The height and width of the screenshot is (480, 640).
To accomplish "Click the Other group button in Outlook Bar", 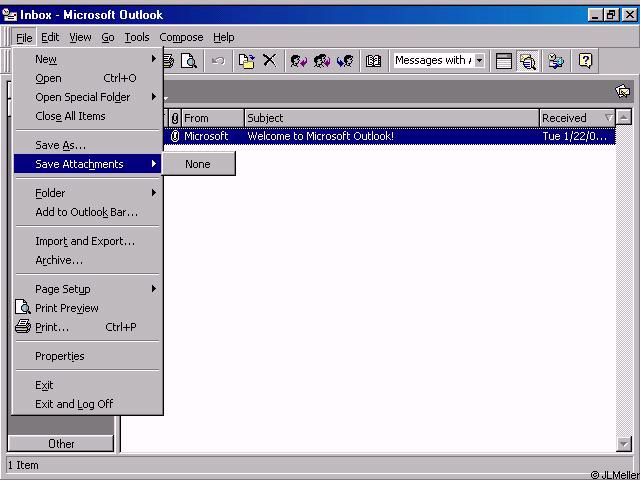I will (x=61, y=444).
